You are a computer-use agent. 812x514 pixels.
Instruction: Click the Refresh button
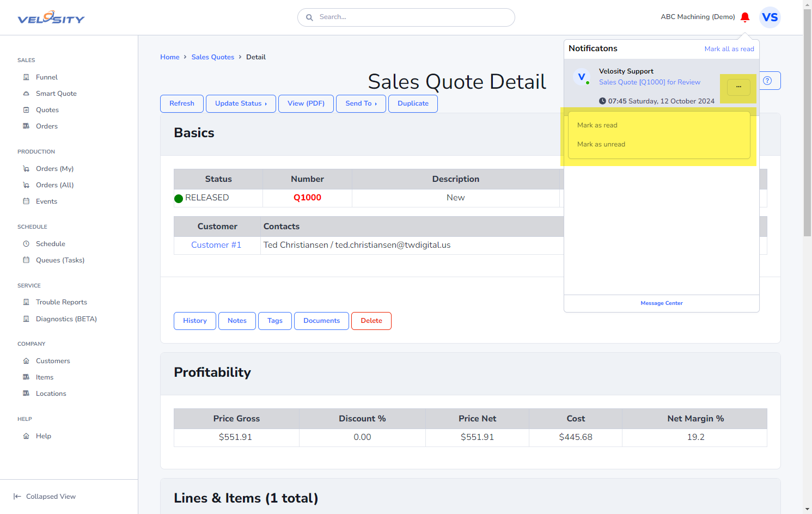[182, 103]
